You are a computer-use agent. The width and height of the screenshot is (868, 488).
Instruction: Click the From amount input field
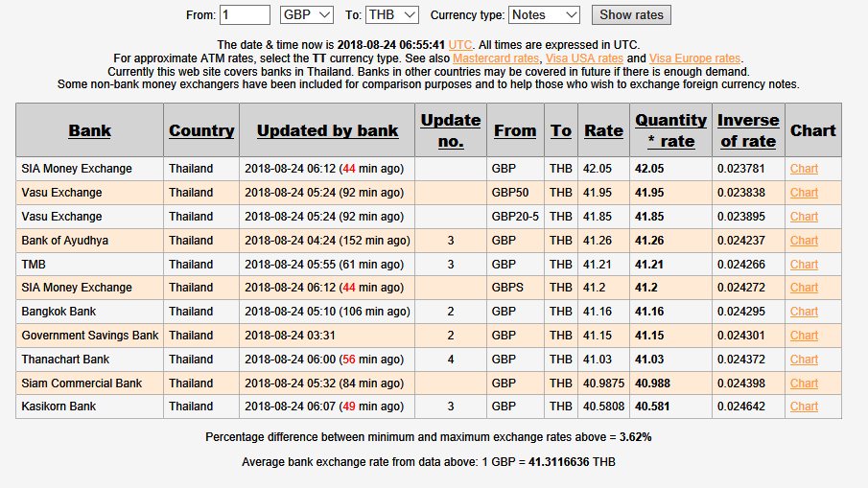245,15
